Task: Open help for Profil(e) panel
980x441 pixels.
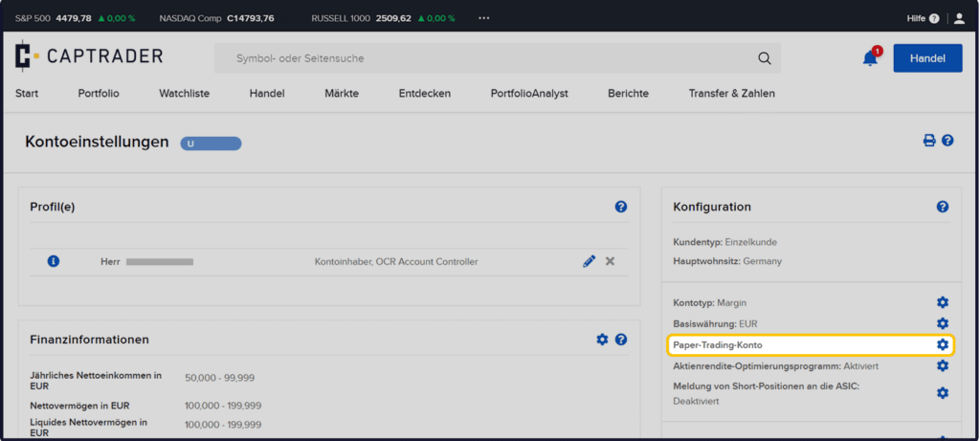Action: point(620,206)
